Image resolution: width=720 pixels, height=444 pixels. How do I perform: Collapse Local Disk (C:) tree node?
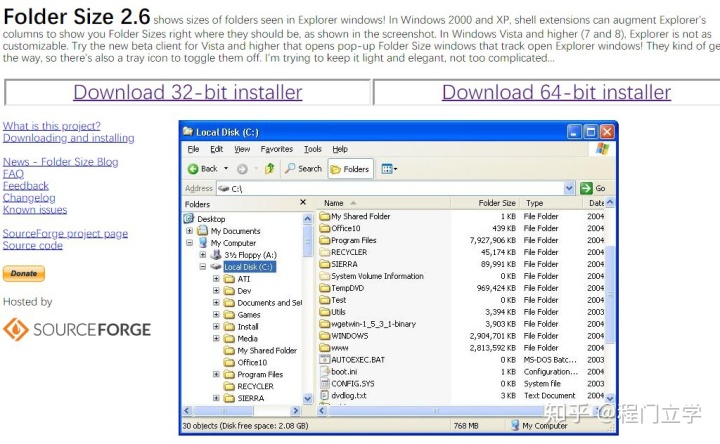202,266
